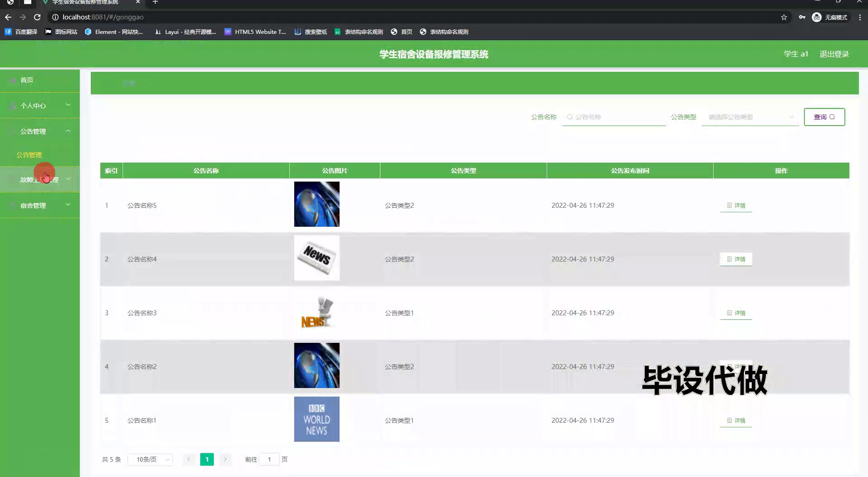
Task: View 详情 for 公告名称3
Action: tap(736, 313)
